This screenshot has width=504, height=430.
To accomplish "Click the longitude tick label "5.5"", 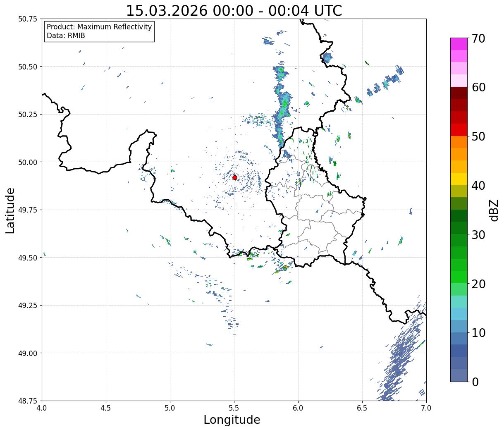I will tap(234, 408).
